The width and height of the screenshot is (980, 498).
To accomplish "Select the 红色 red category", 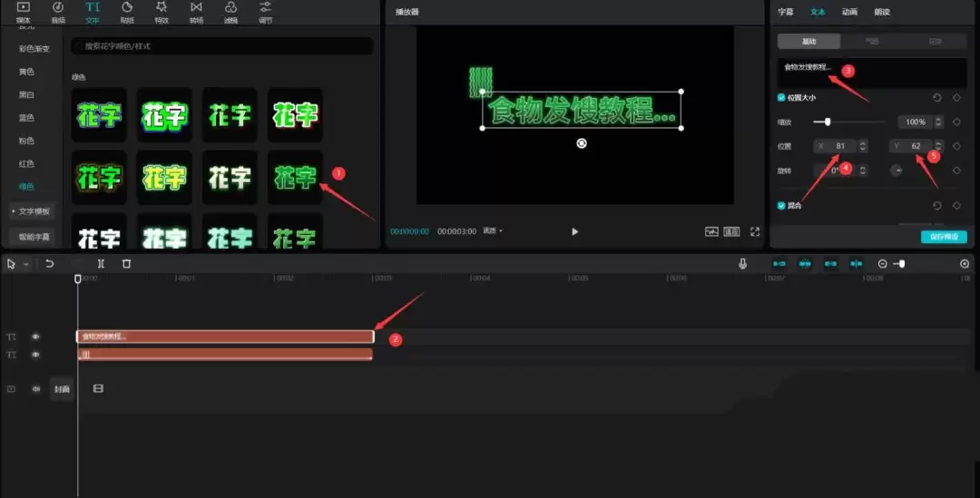I will tap(26, 163).
